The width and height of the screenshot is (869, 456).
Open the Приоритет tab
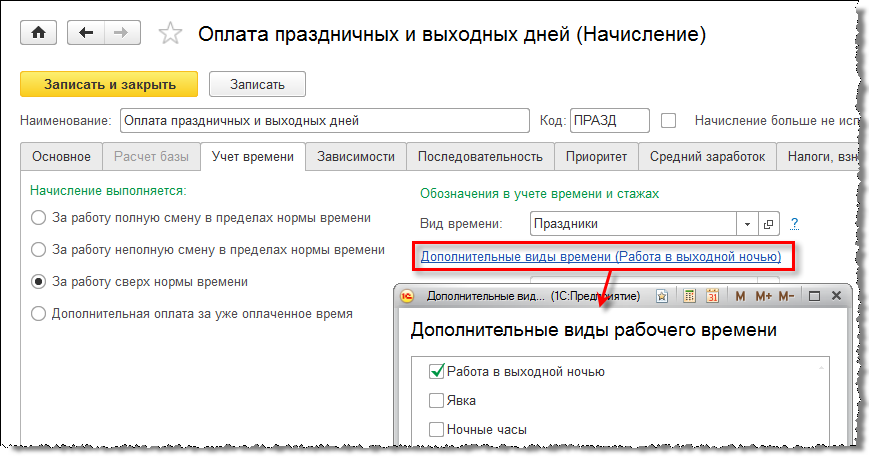click(596, 157)
